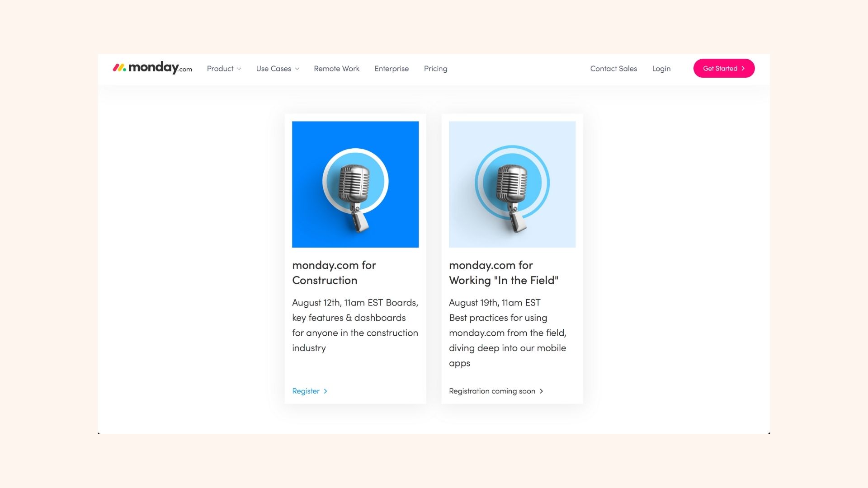Open the Pricing page
Image resolution: width=868 pixels, height=488 pixels.
click(x=435, y=69)
